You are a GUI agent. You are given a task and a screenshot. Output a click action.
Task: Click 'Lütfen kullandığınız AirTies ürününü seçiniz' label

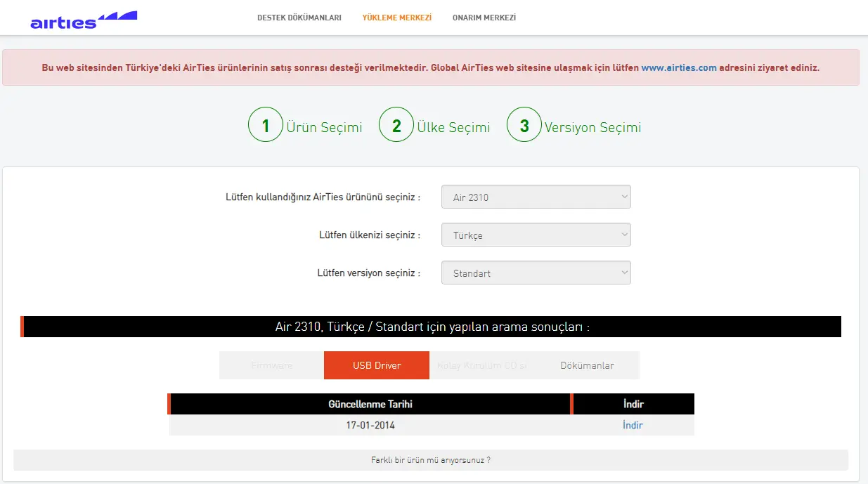323,197
